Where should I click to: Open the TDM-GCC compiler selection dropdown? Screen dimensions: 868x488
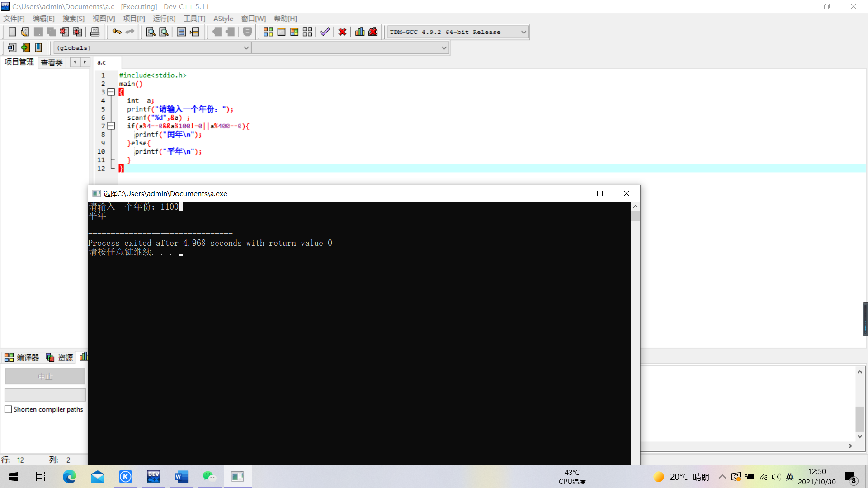click(x=524, y=32)
